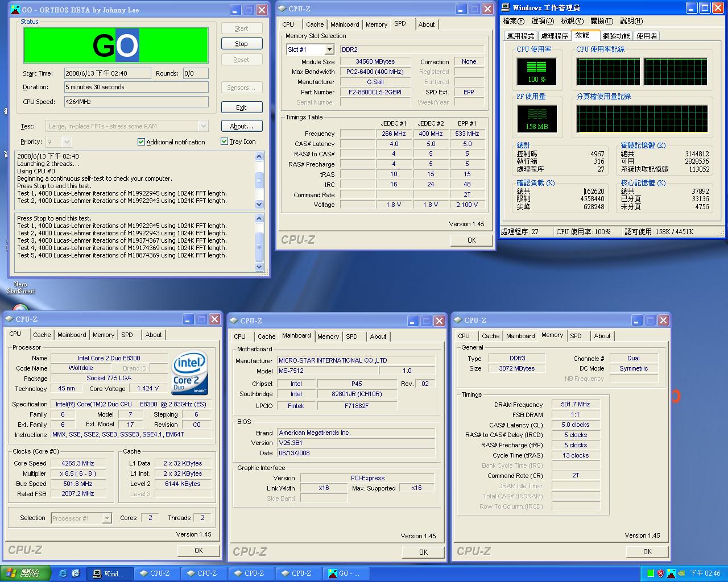This screenshot has width=728, height=582.
Task: Click down arrow of upper ORTHOS log
Action: [x=259, y=204]
